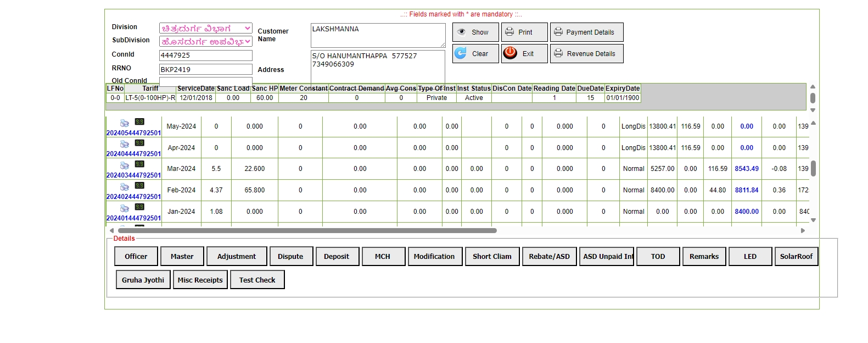This screenshot has width=868, height=343.
Task: Click the RRNO input field
Action: tap(206, 69)
